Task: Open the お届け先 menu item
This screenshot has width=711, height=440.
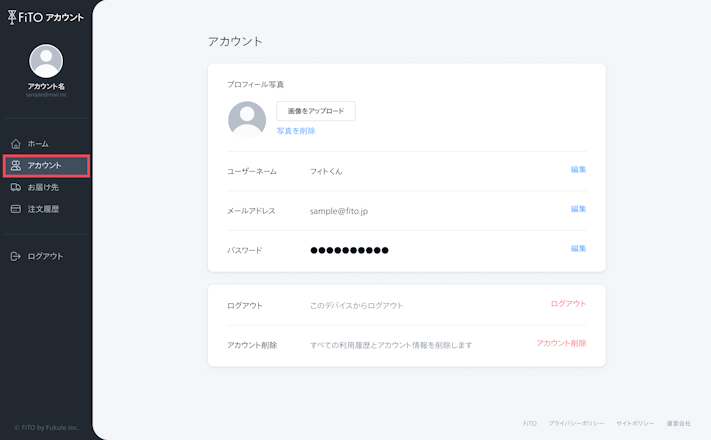Action: pos(46,187)
